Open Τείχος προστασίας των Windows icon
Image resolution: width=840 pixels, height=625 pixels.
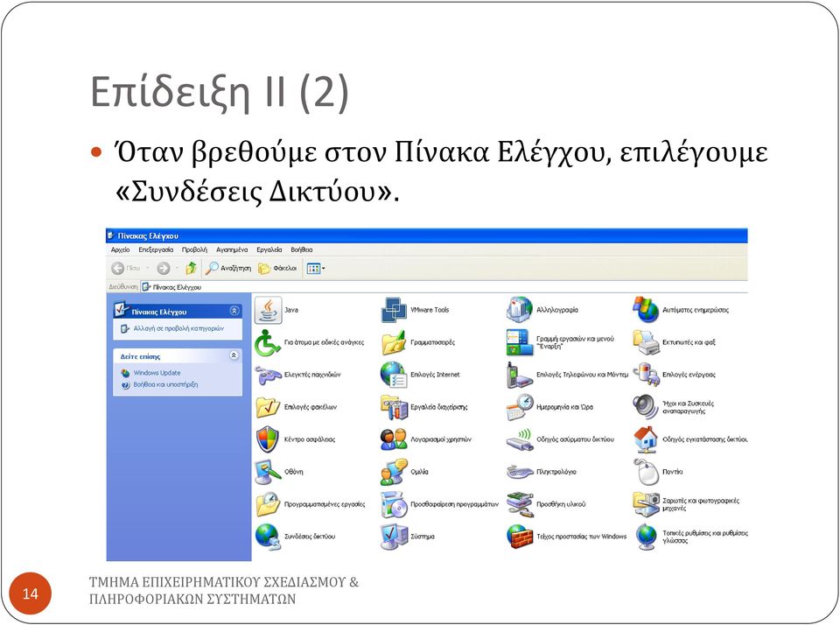(x=520, y=537)
